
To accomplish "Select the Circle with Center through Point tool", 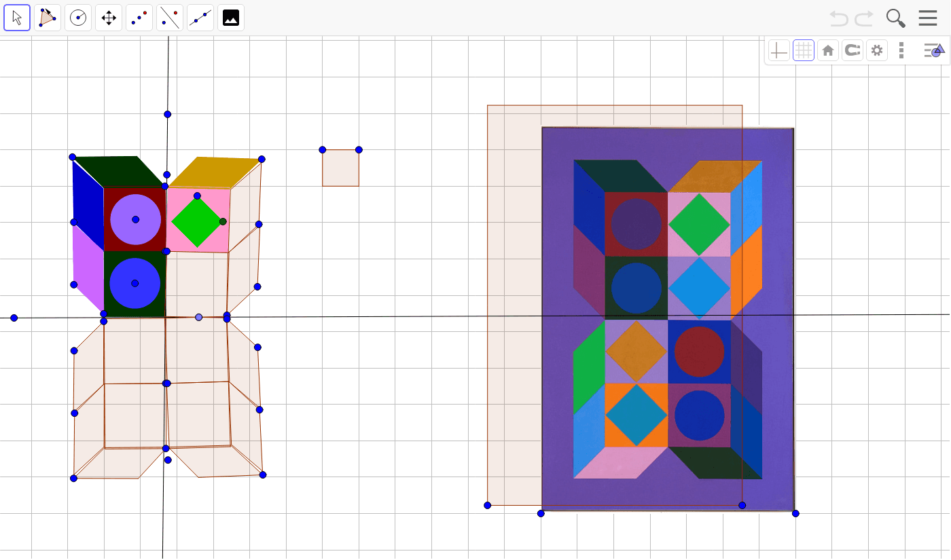I will (x=78, y=18).
